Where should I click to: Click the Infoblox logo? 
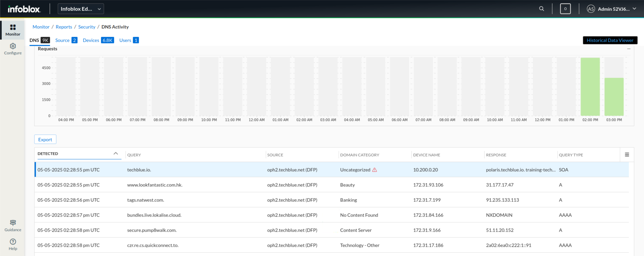coord(24,9)
